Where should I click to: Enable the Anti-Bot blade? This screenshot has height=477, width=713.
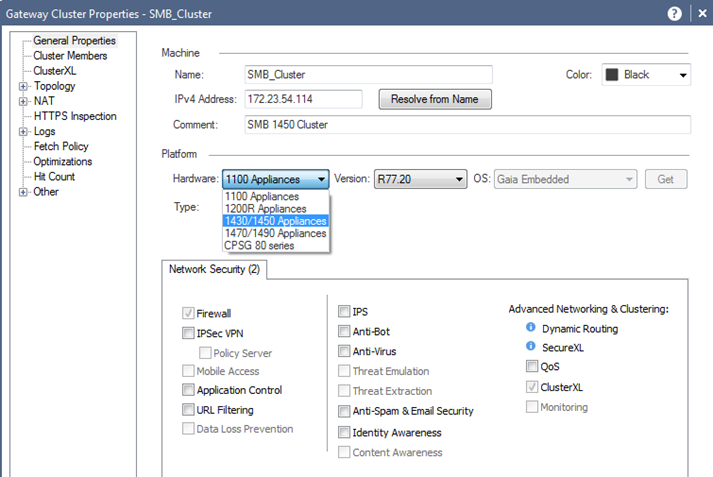(344, 331)
